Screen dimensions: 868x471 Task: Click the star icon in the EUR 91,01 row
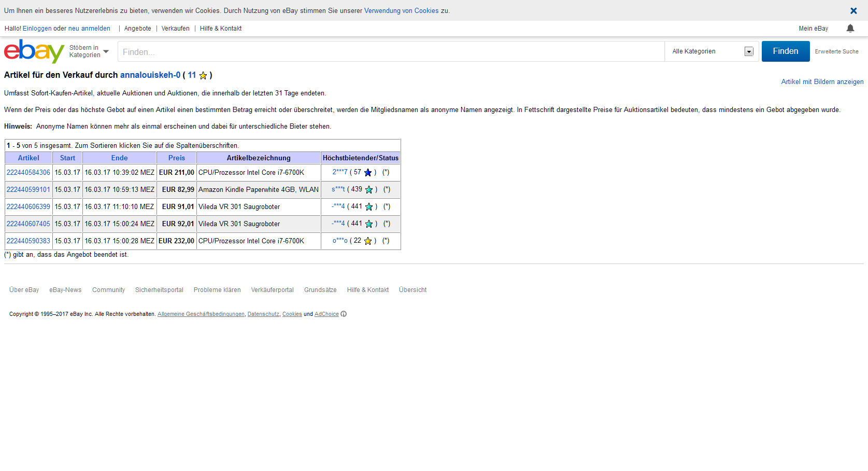pyautogui.click(x=369, y=207)
